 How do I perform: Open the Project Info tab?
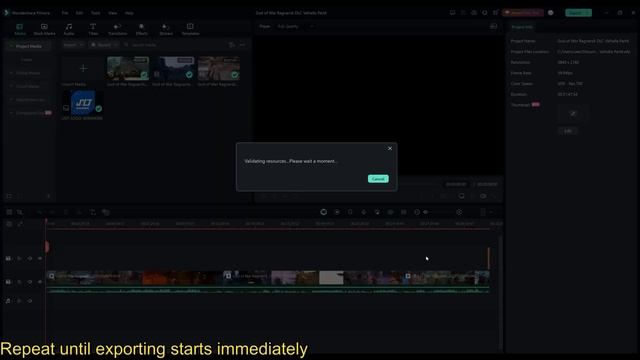pyautogui.click(x=522, y=27)
